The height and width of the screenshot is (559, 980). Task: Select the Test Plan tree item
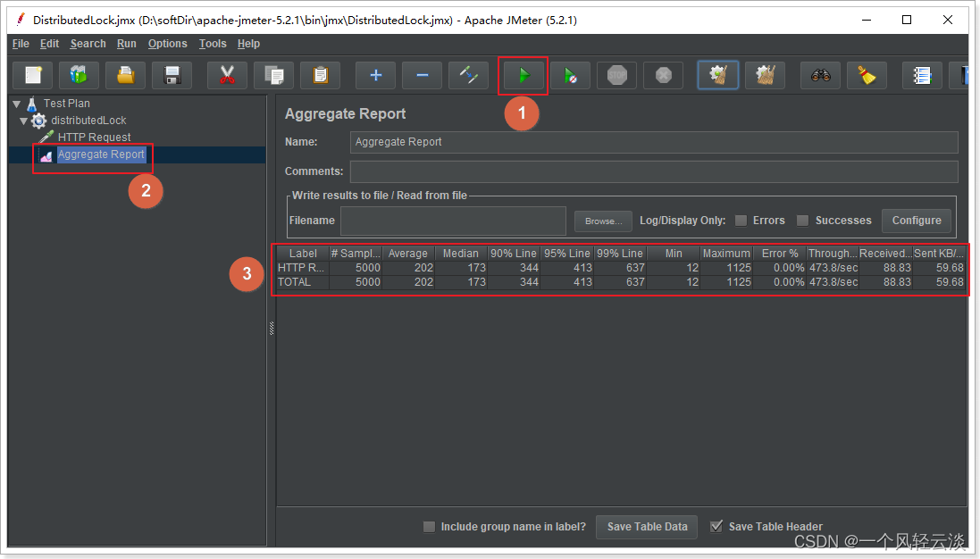[x=67, y=104]
